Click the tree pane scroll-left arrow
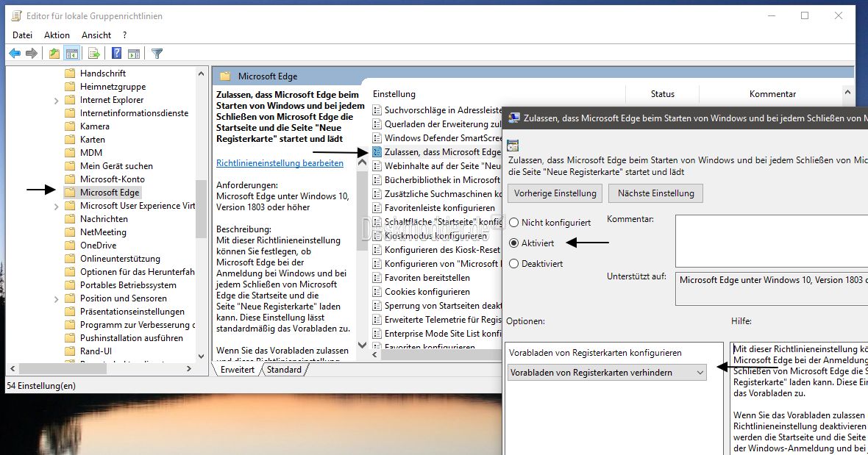Screen dimensions: 868x455 (x=13, y=368)
